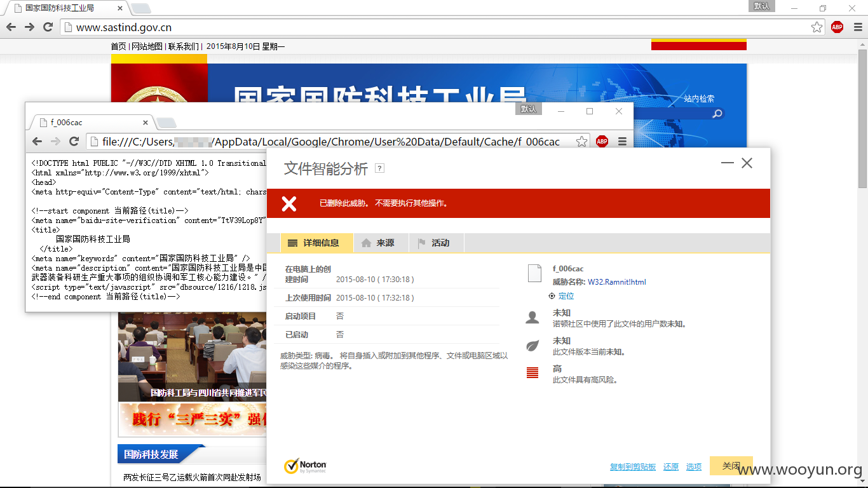Open a new tab in main window
Image resolution: width=868 pixels, height=488 pixels.
(140, 8)
